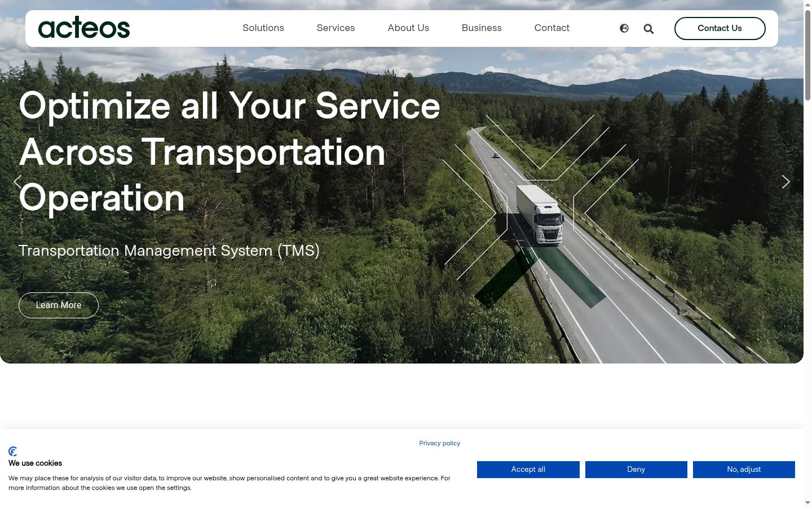Open the site search magnifier icon
812x508 pixels.
click(648, 29)
